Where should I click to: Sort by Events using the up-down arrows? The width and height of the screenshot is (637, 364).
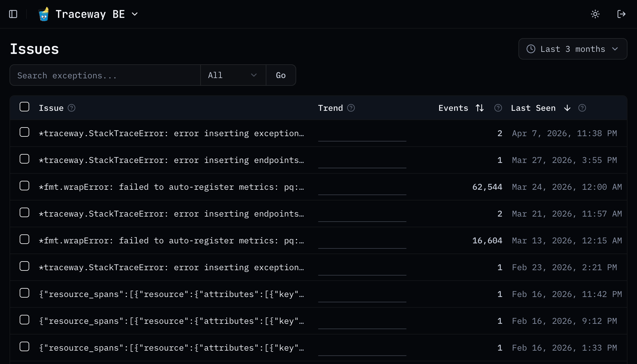click(480, 108)
